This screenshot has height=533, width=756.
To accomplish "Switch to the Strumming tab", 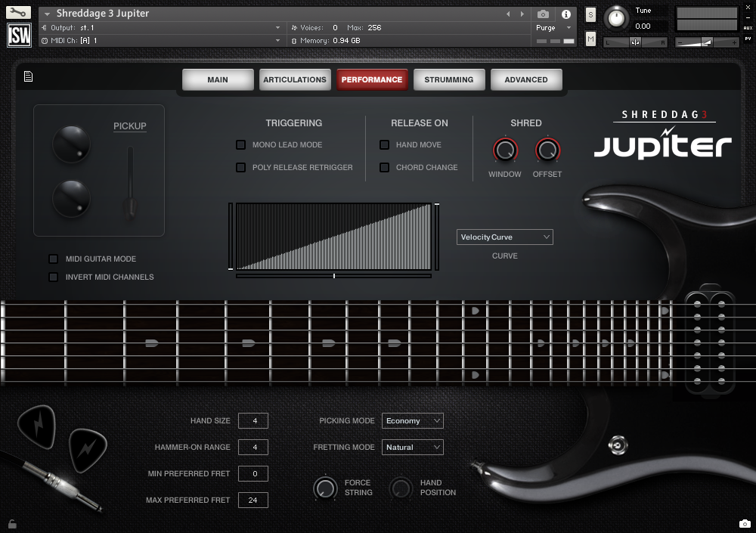I will pyautogui.click(x=449, y=79).
